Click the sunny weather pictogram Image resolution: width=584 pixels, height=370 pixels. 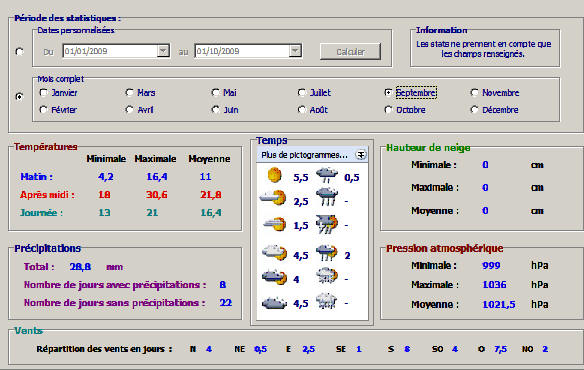[x=274, y=175]
